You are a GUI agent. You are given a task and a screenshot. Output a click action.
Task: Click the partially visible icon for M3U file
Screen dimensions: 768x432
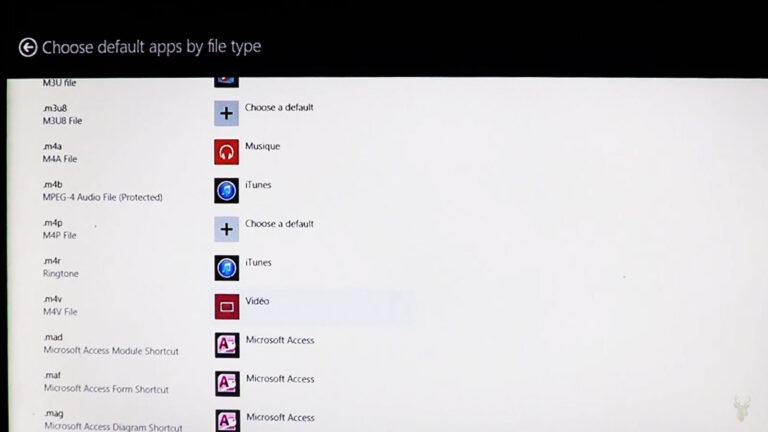coord(226,82)
